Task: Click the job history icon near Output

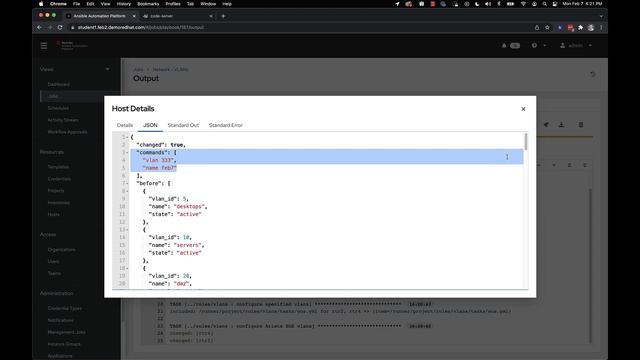Action: tap(593, 74)
